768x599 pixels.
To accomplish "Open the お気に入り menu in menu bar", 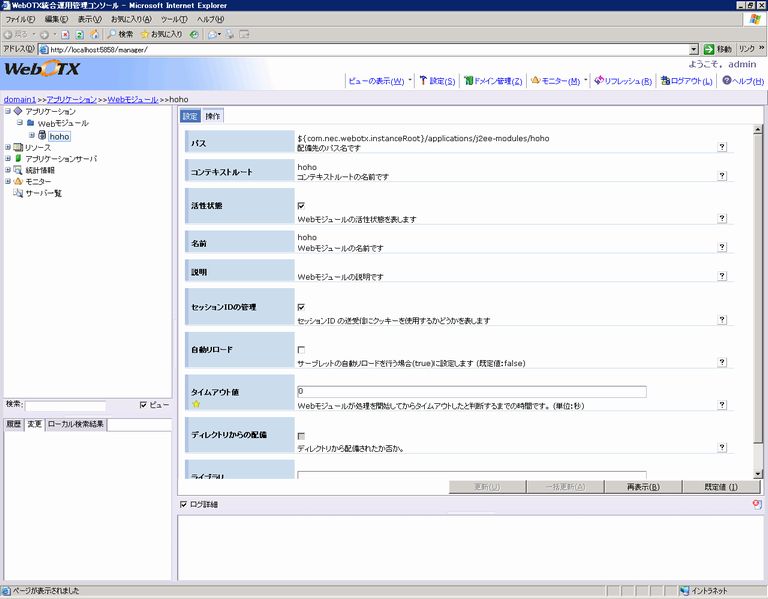I will (132, 19).
